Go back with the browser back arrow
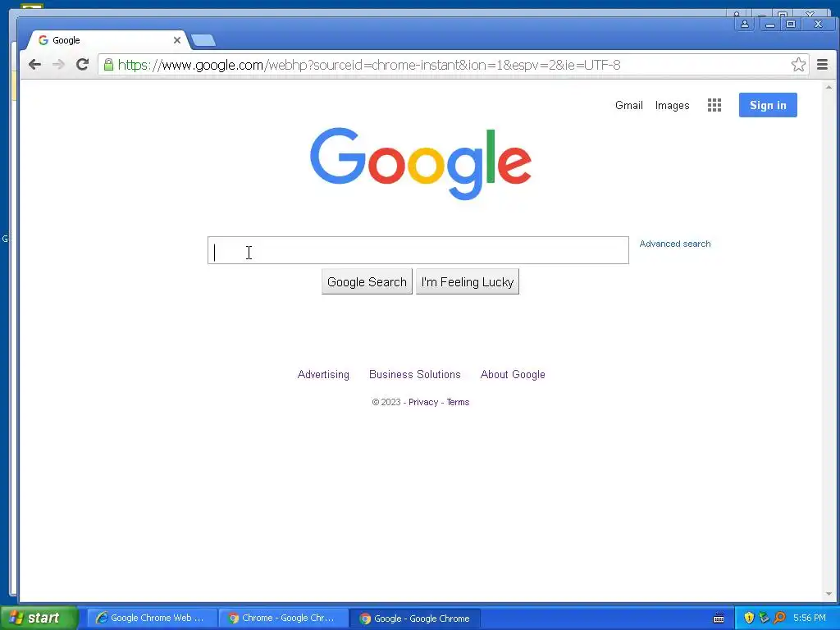The height and width of the screenshot is (630, 840). pyautogui.click(x=34, y=65)
